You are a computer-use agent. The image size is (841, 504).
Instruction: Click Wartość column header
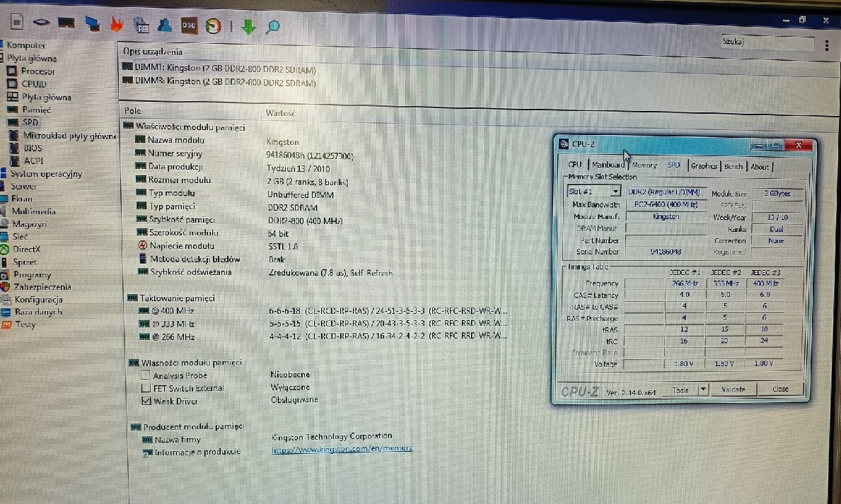[281, 113]
